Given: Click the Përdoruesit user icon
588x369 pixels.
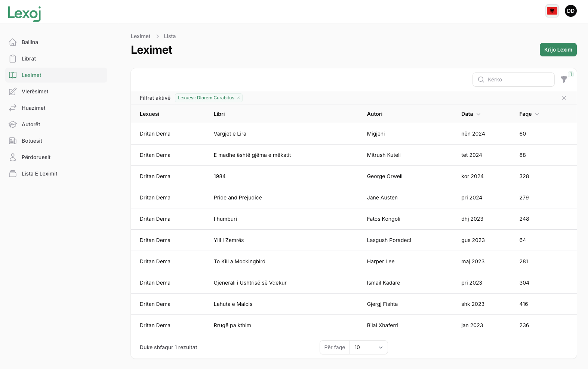Looking at the screenshot, I should [13, 157].
